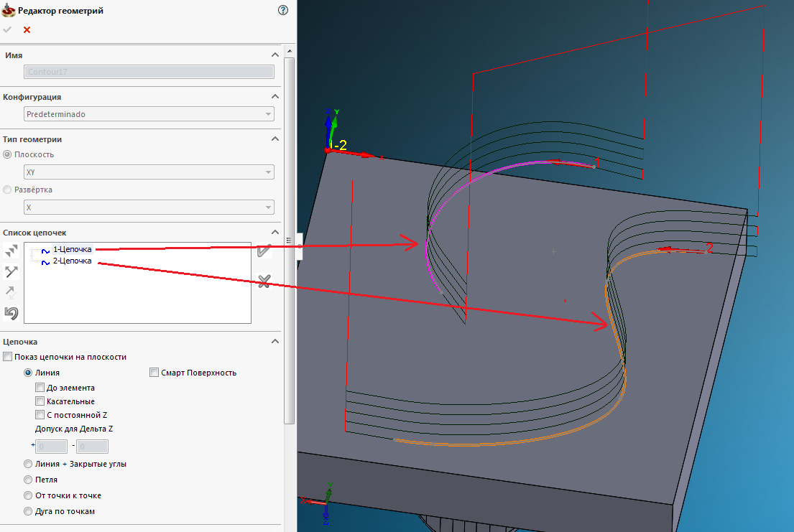
Task: Click the delete chain X icon
Action: tap(264, 281)
